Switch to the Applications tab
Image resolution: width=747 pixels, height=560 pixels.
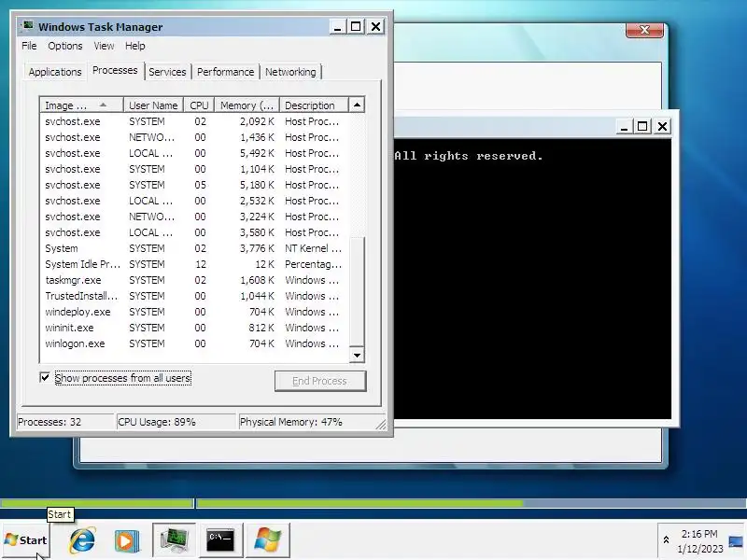click(x=55, y=72)
